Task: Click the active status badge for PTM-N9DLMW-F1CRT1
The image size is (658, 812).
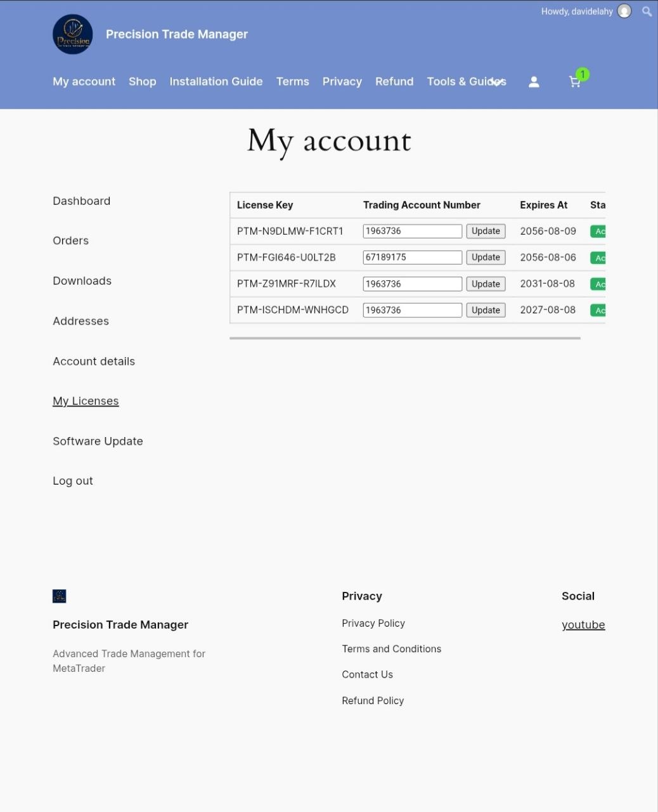Action: [598, 232]
